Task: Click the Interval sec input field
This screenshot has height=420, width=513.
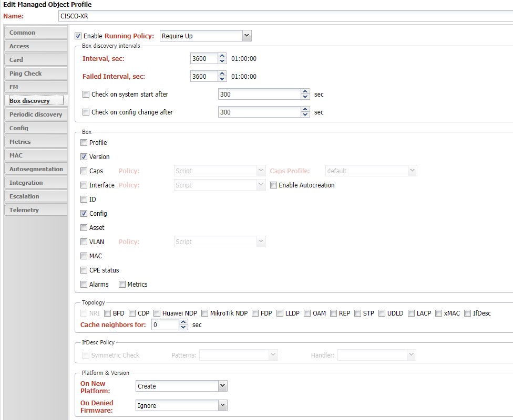Action: tap(204, 58)
